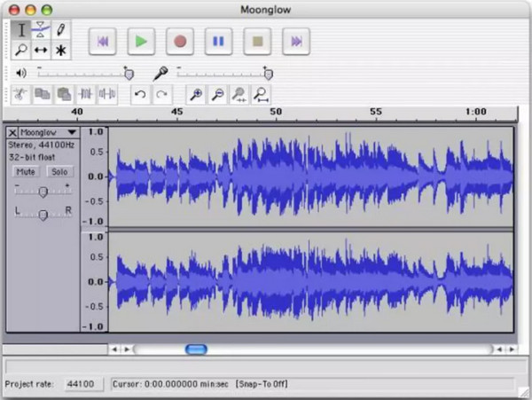Open the Moonglow track dropdown menu
532x400 pixels.
(x=72, y=132)
